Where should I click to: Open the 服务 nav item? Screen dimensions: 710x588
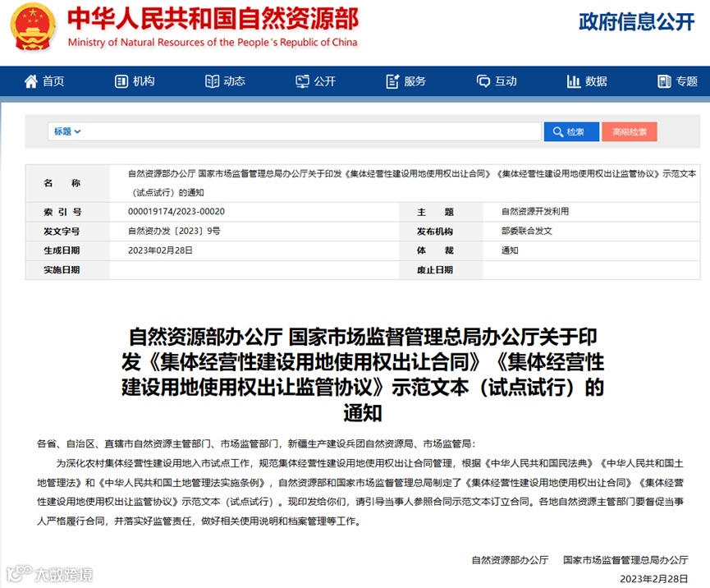coord(406,81)
